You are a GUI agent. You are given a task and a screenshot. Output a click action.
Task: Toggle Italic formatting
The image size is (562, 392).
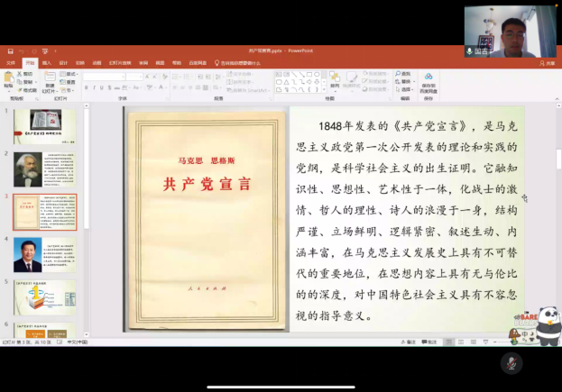(x=94, y=87)
